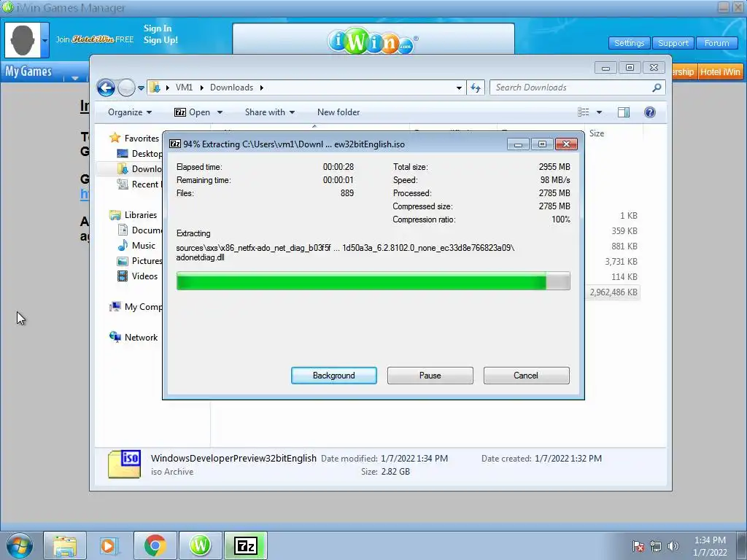Viewport: 747px width, 560px height.
Task: Click the network tray icon
Action: [656, 546]
